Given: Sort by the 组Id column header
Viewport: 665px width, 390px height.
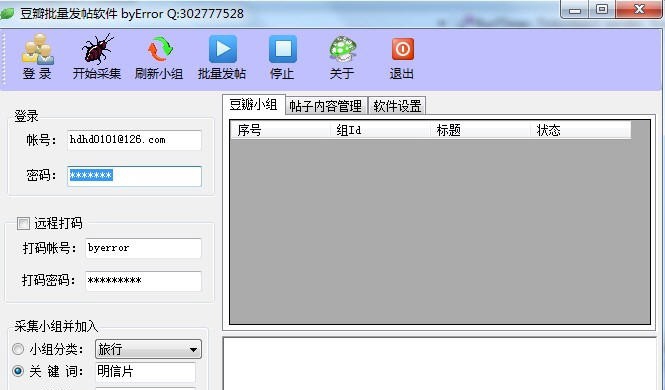Looking at the screenshot, I should tap(380, 130).
